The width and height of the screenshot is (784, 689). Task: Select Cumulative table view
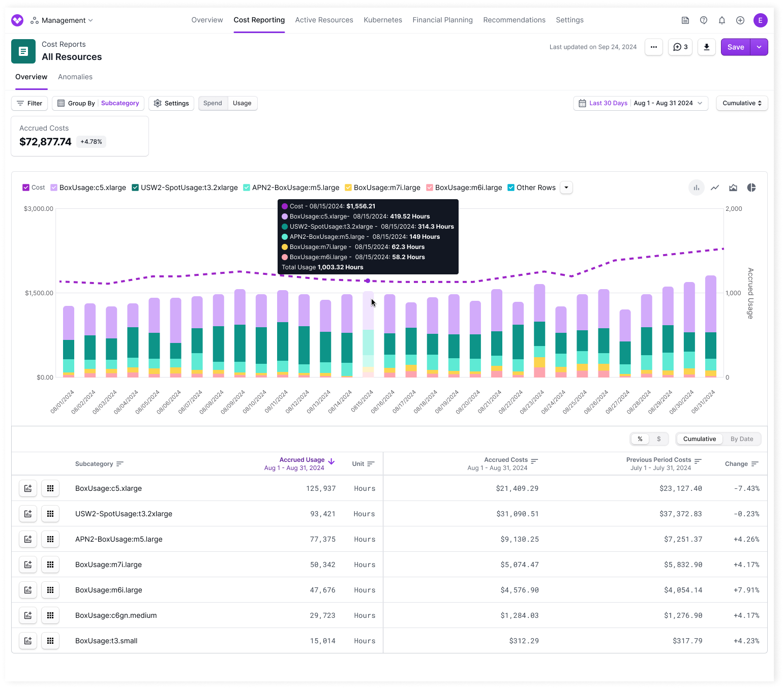tap(700, 439)
